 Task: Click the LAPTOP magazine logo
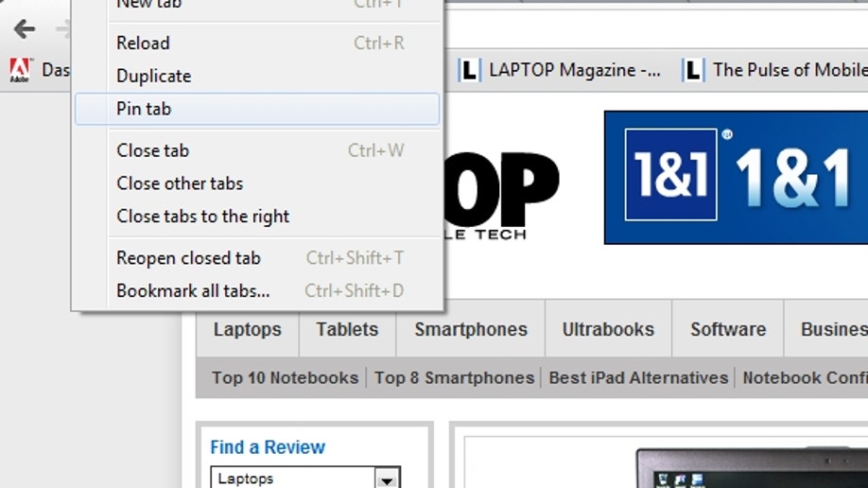501,196
